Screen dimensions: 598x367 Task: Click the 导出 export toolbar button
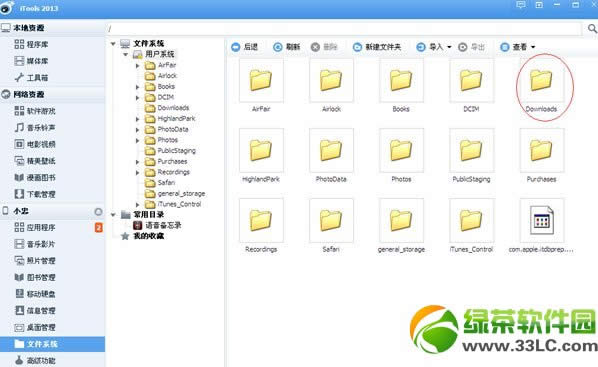(471, 47)
